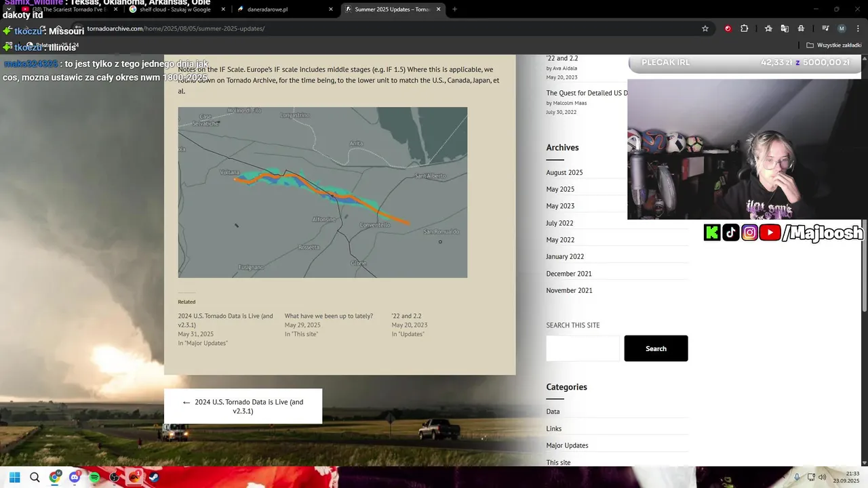Open the 'Major Updates' category

pos(567,446)
